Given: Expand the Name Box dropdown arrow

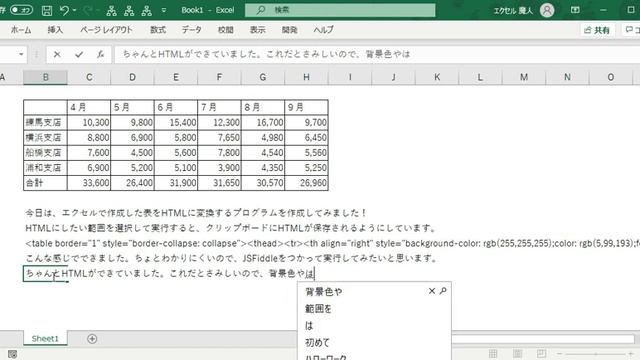Looking at the screenshot, I should click(x=21, y=54).
